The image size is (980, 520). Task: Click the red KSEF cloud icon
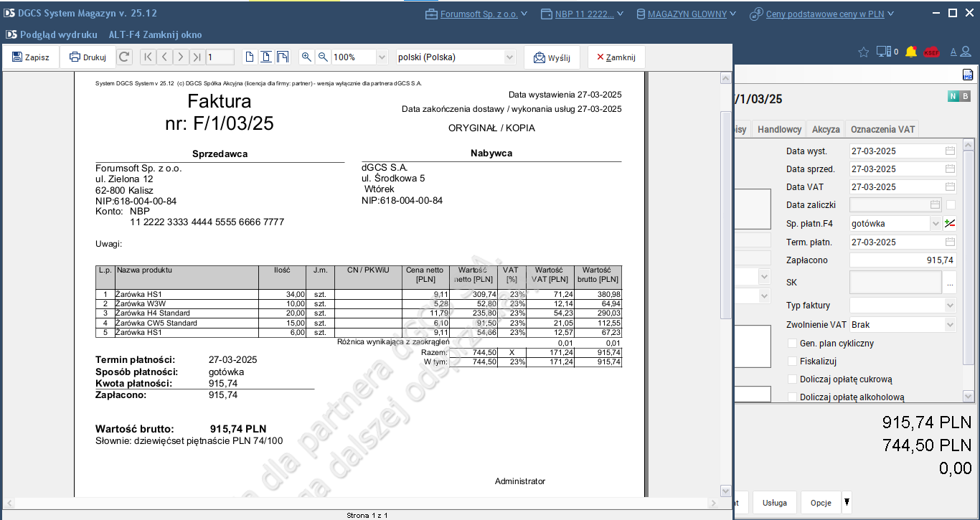pos(932,52)
